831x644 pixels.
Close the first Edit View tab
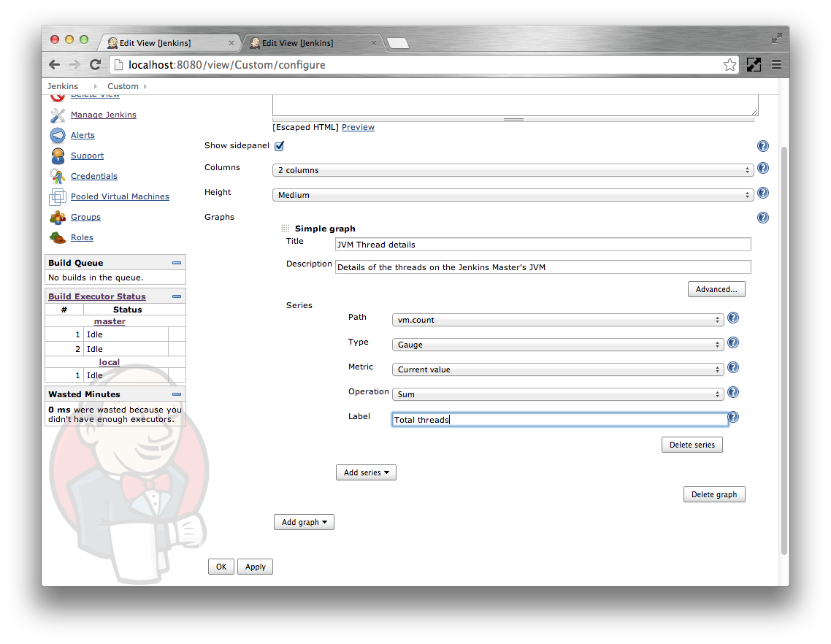(x=231, y=43)
